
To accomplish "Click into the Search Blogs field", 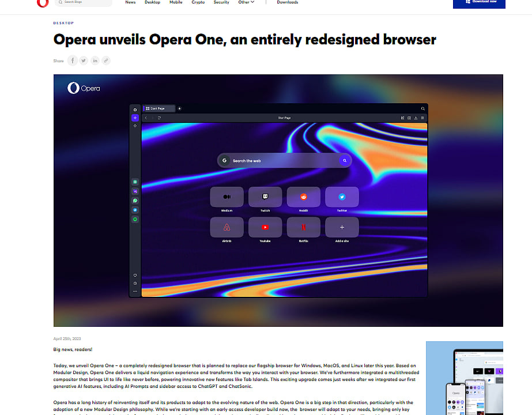I will point(86,3).
